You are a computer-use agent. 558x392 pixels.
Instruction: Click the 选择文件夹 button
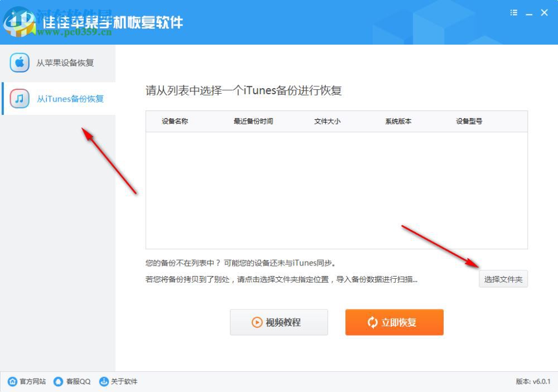[503, 279]
